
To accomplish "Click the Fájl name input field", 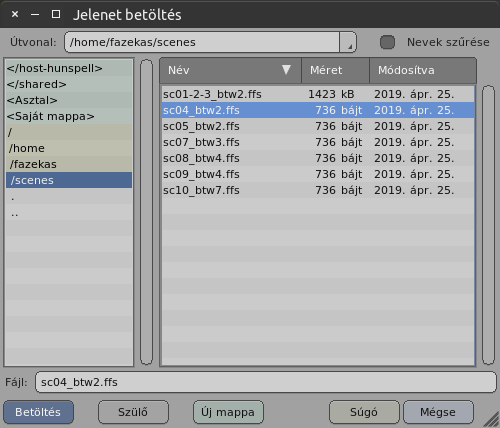I will click(266, 382).
